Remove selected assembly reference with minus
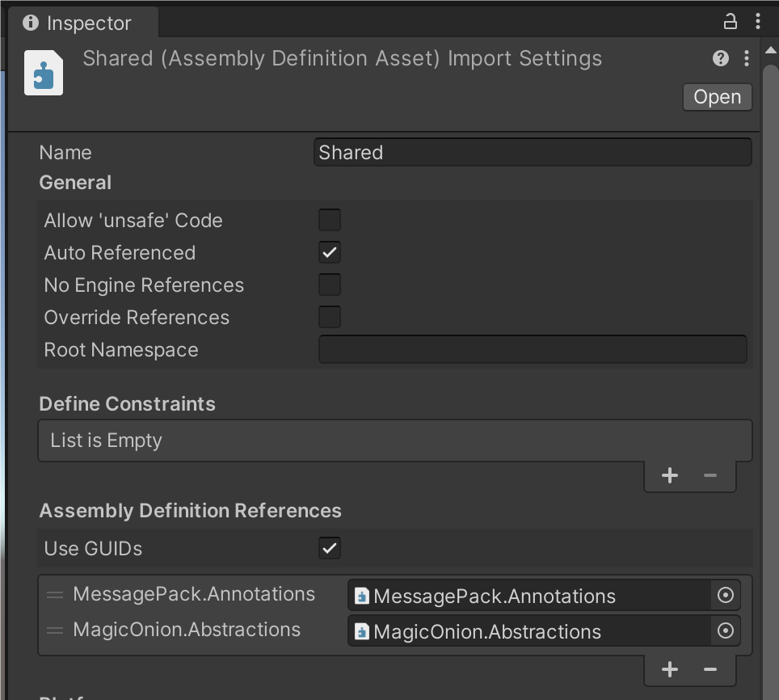 [x=710, y=669]
